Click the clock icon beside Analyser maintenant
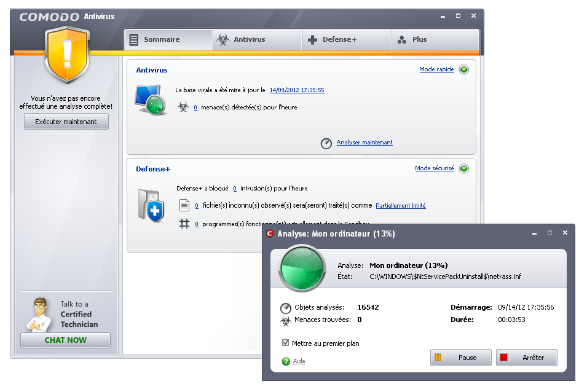This screenshot has height=392, width=587. (x=326, y=143)
